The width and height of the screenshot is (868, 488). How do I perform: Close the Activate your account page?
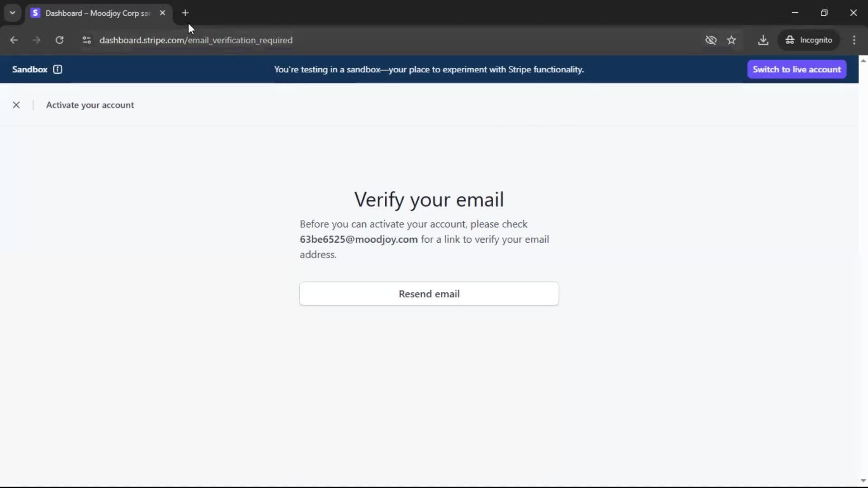(16, 105)
